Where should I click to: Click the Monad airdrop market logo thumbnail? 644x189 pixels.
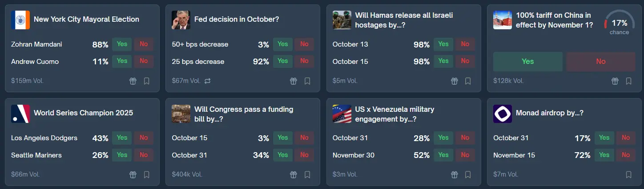click(503, 114)
